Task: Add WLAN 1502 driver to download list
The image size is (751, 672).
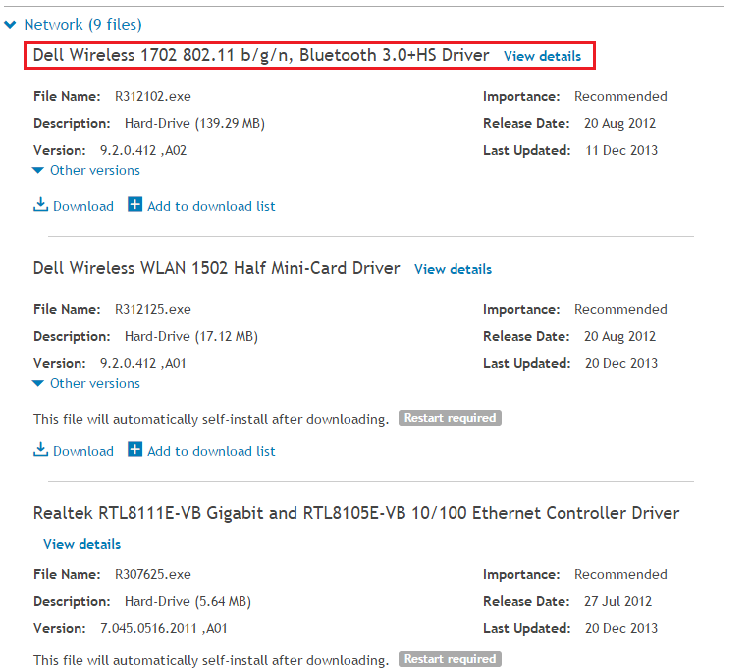Action: [x=211, y=451]
